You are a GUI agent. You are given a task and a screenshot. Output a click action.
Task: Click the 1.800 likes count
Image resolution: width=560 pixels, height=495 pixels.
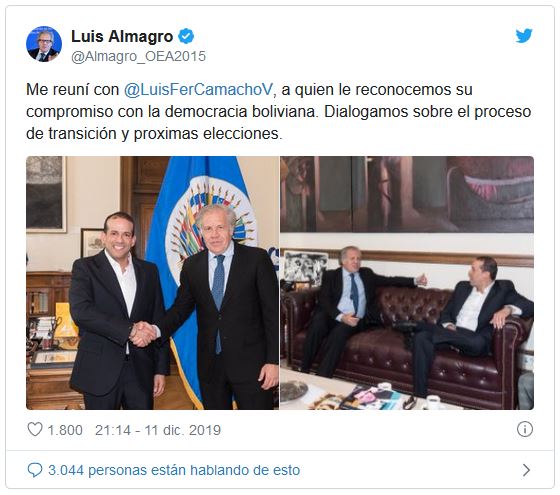coord(65,430)
